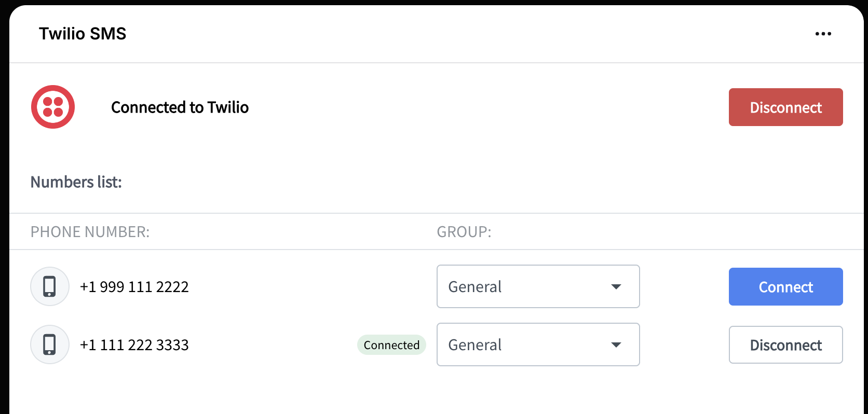Click the caret arrow in the connected number's group dropdown
The image size is (868, 414).
click(x=616, y=345)
